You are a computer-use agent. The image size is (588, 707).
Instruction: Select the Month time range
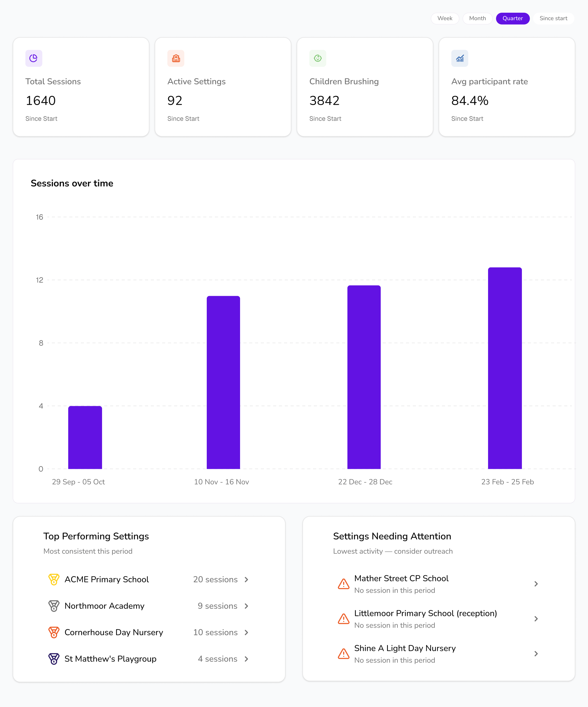click(x=477, y=18)
